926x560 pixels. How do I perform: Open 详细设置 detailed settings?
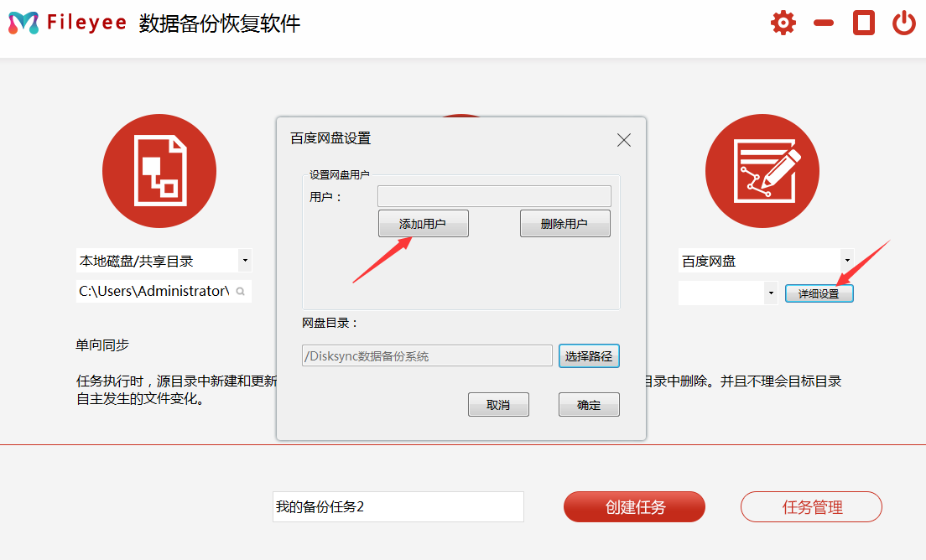[x=819, y=293]
